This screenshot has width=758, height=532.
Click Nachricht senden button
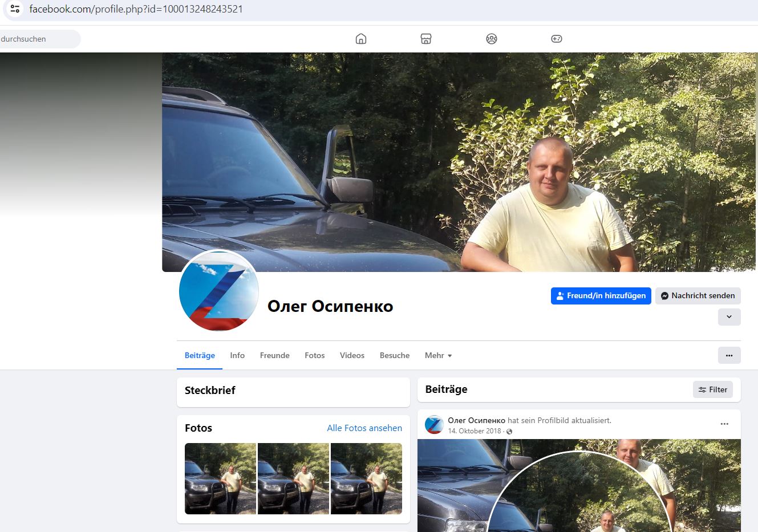coord(698,295)
